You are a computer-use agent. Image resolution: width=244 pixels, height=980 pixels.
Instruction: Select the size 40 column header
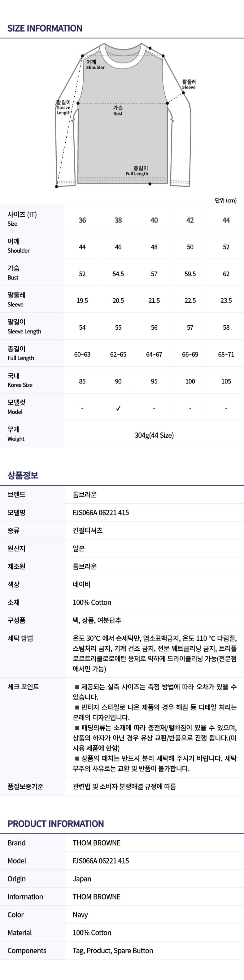[x=154, y=220]
